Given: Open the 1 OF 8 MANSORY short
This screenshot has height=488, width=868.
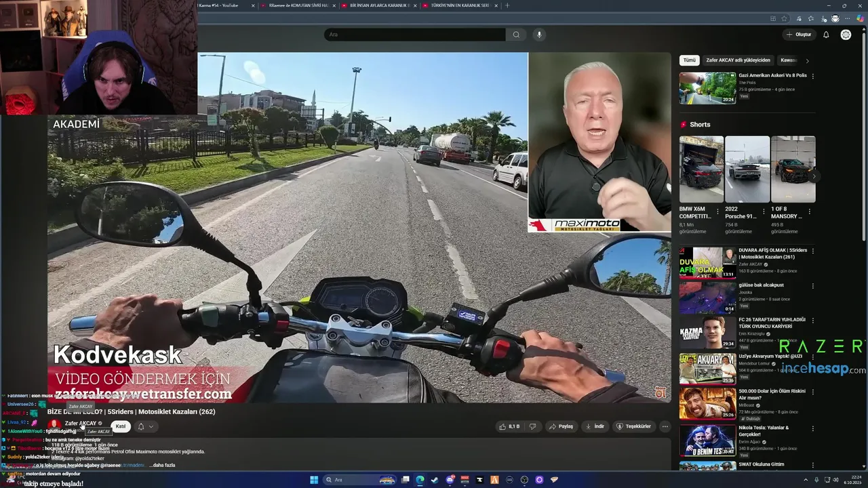Looking at the screenshot, I should (793, 169).
